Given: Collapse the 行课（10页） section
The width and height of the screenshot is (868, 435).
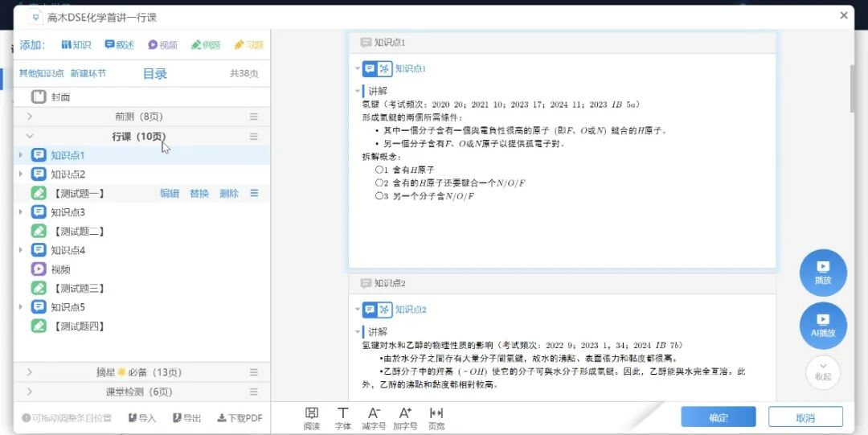Looking at the screenshot, I should [30, 137].
